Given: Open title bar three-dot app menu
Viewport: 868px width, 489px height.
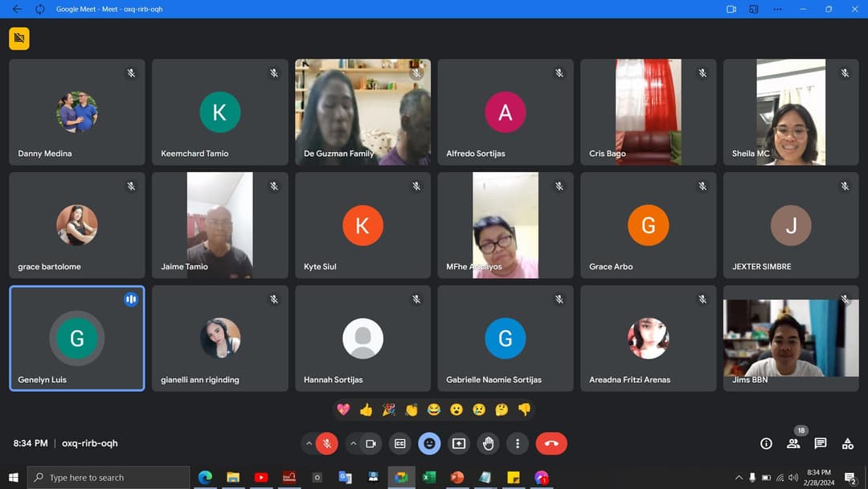Looking at the screenshot, I should [x=778, y=9].
